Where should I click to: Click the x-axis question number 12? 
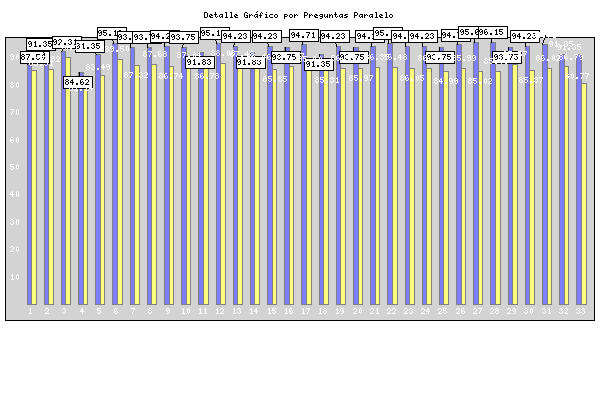(220, 311)
